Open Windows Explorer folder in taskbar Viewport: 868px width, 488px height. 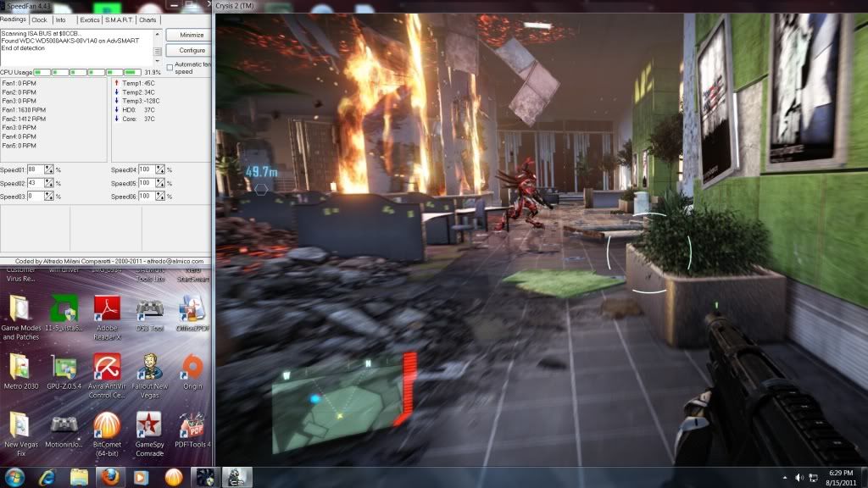(79, 477)
